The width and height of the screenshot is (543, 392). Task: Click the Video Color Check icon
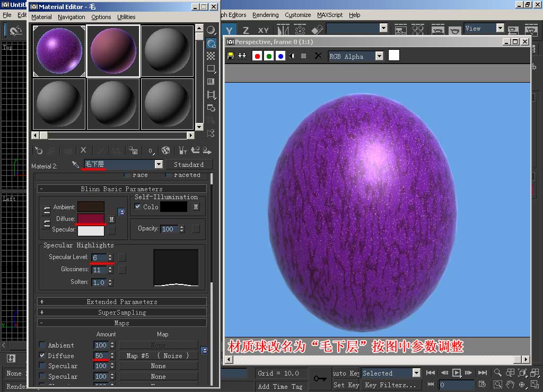click(211, 82)
